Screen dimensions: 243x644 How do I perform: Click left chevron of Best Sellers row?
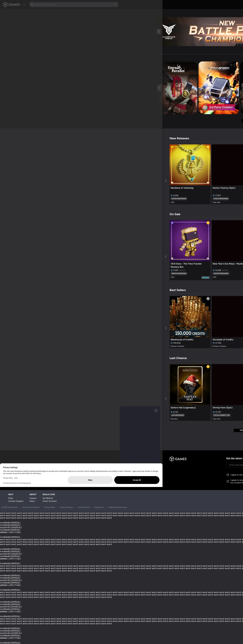[x=166, y=328]
